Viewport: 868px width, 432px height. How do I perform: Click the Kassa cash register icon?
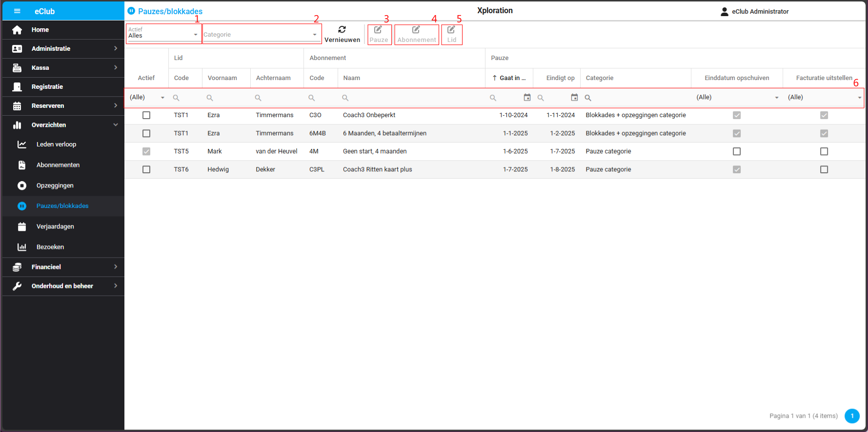click(17, 68)
